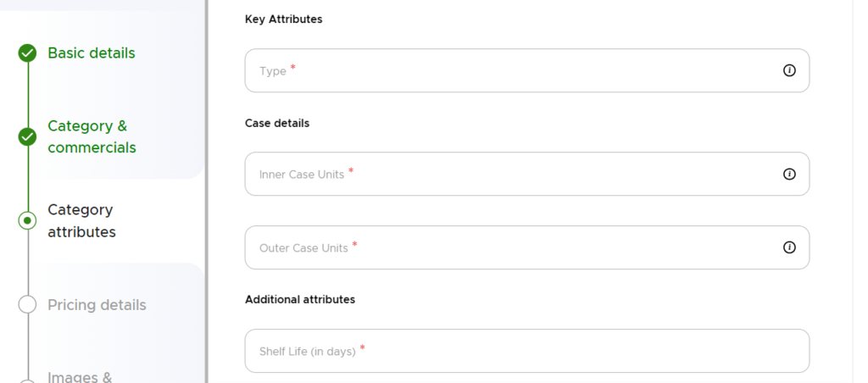Select the Category attributes step indicator circle
The image size is (868, 383).
point(27,220)
